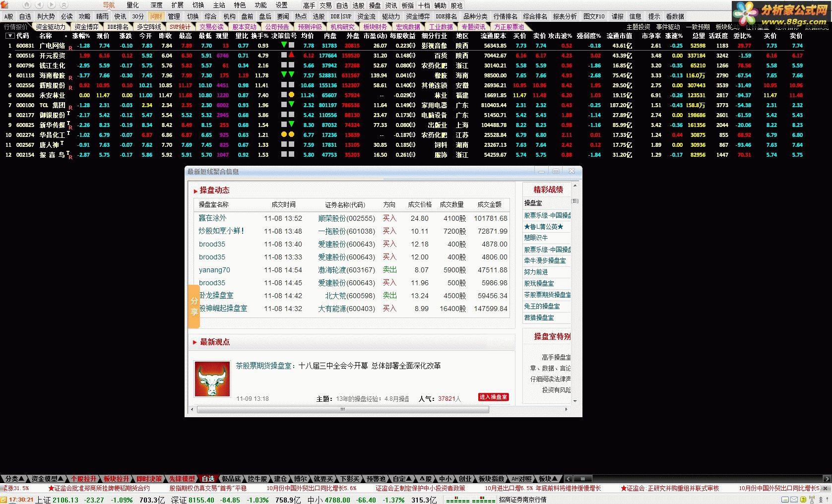Switch to the 方正股票池 tab

pos(509,27)
